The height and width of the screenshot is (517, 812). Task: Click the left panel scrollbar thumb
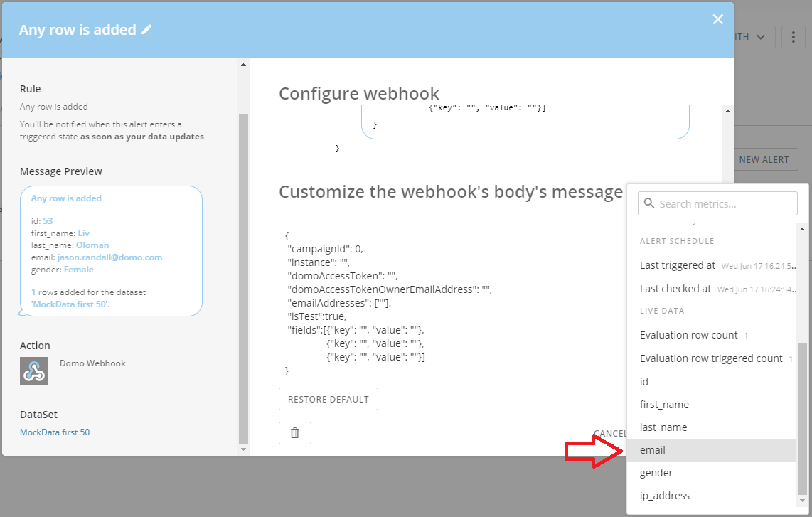click(243, 278)
